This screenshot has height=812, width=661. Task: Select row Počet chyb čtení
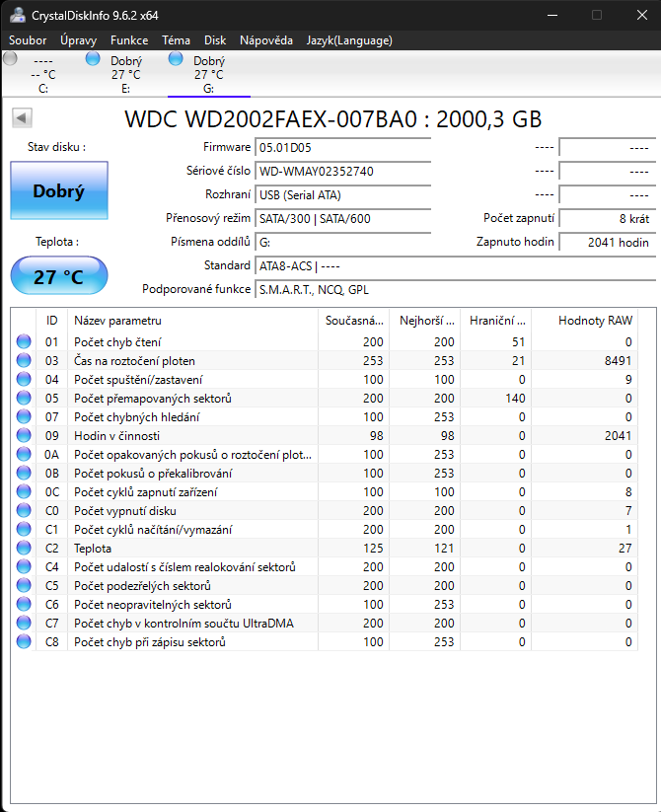coord(325,341)
